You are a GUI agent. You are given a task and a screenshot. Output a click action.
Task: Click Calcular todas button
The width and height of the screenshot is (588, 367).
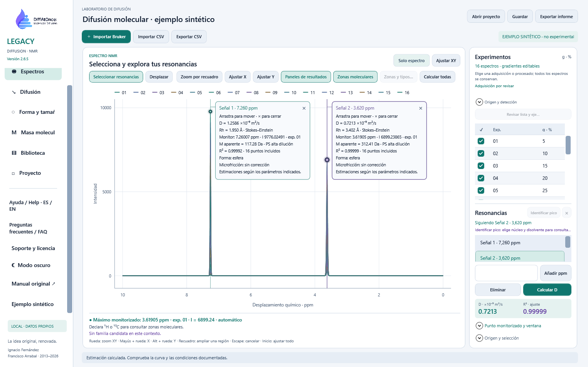tap(438, 77)
